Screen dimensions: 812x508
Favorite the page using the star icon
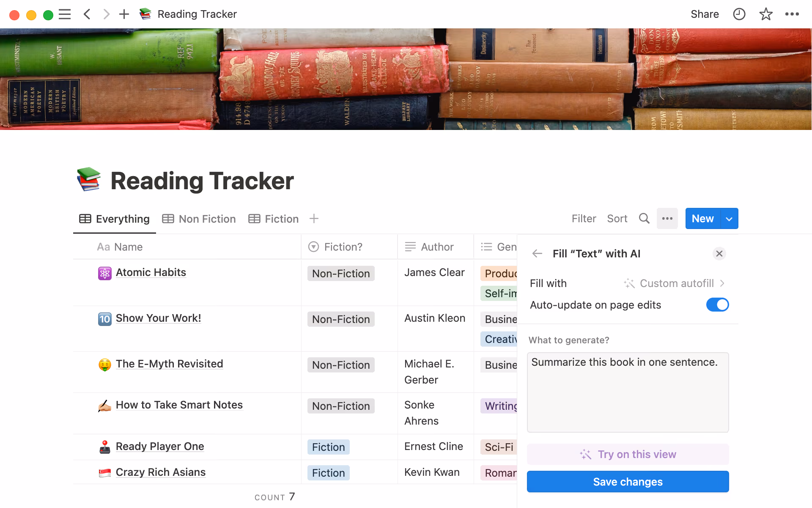pos(765,14)
